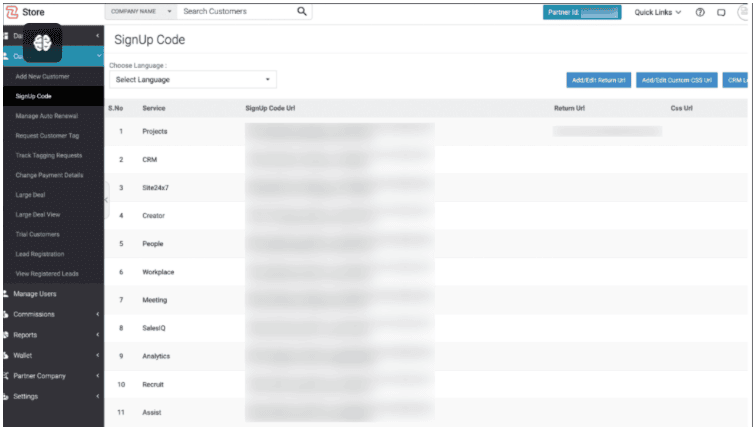Open Add New Customer menu item
The width and height of the screenshot is (755, 427).
[42, 77]
